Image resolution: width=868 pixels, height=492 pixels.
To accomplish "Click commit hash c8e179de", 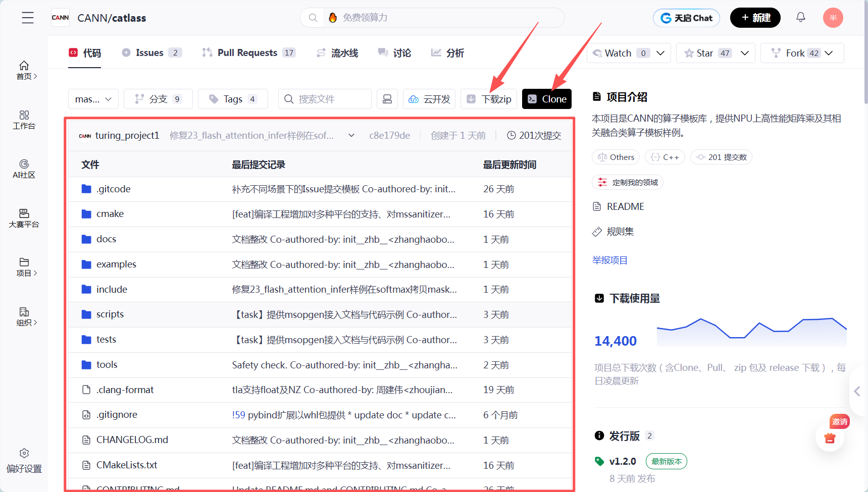I will pos(389,135).
